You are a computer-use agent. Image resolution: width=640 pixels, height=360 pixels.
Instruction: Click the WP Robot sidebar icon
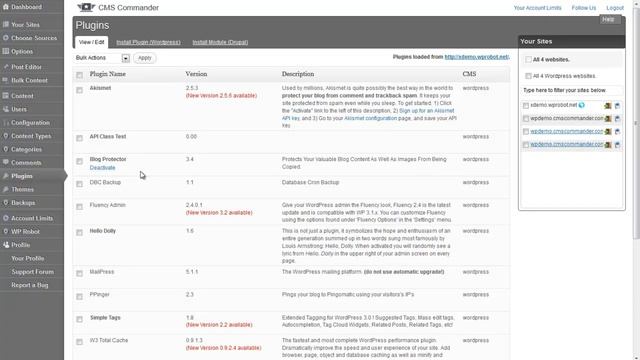click(6, 231)
